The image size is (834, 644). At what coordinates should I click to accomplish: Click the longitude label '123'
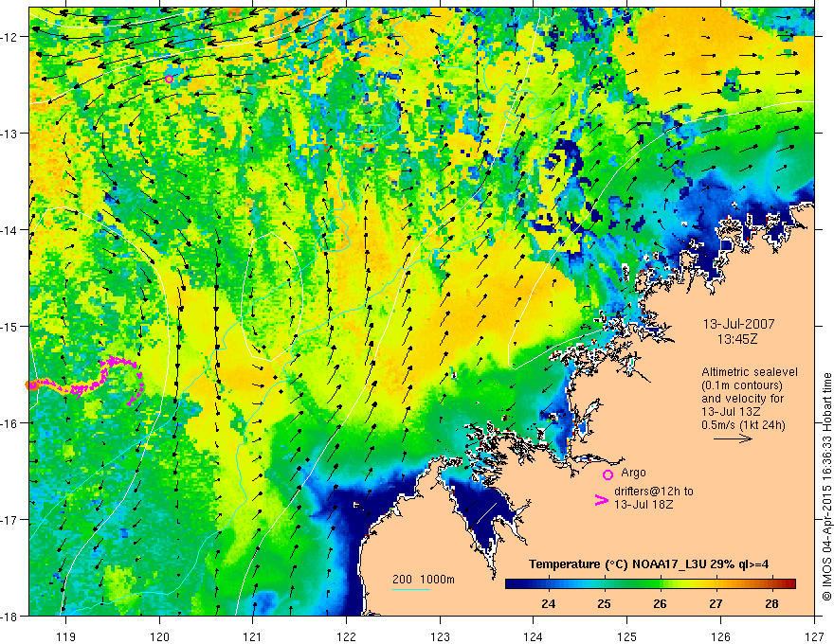pyautogui.click(x=440, y=636)
